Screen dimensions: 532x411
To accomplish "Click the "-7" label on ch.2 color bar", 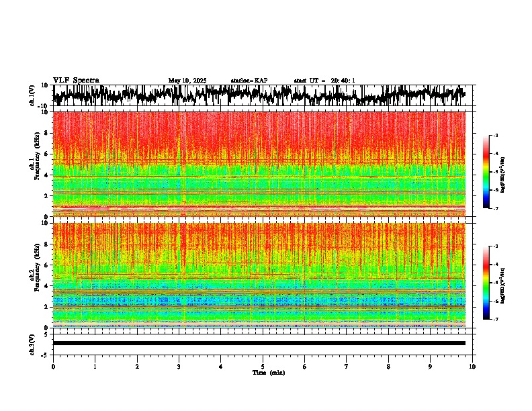I will [x=495, y=319].
